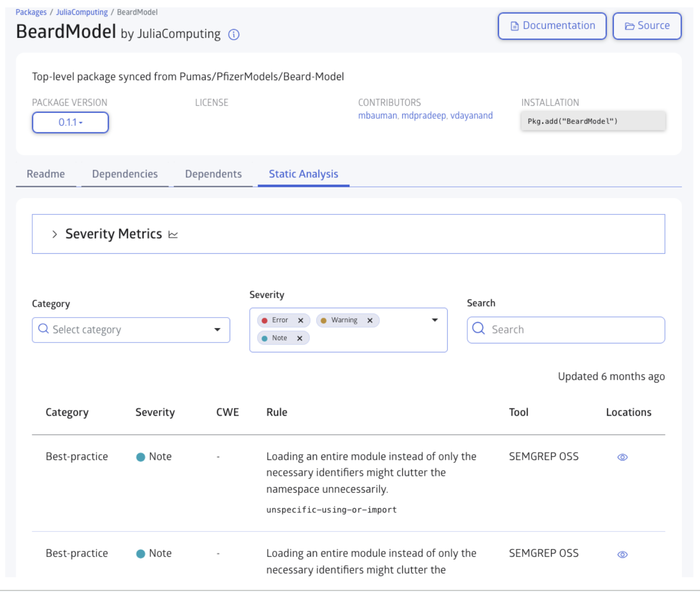Open locations for the second Best-practice finding
This screenshot has width=700, height=592.
tap(622, 554)
